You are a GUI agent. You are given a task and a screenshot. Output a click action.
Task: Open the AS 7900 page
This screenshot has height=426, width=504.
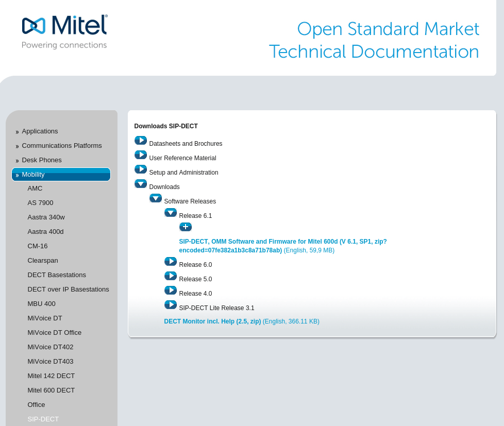(x=41, y=203)
